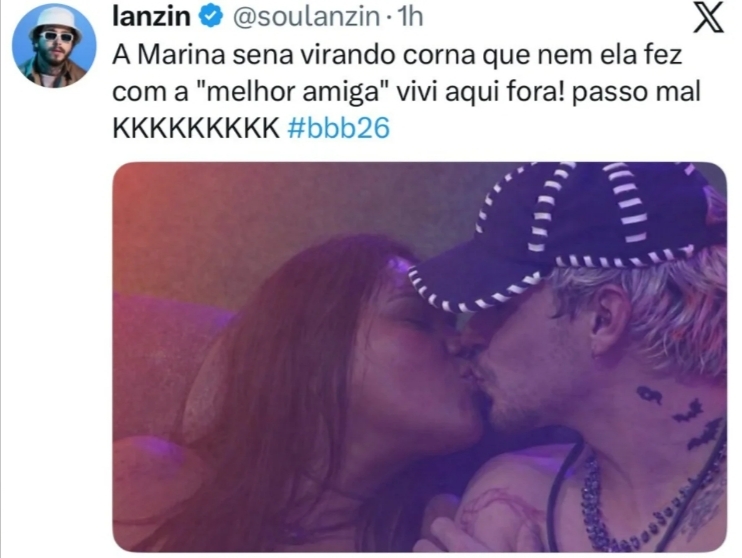Click the white bucket hat in avatar

click(55, 21)
